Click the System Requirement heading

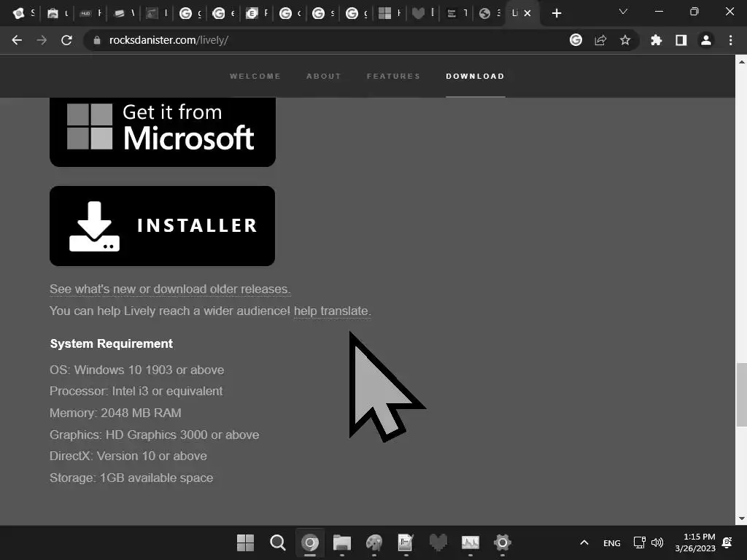point(112,344)
